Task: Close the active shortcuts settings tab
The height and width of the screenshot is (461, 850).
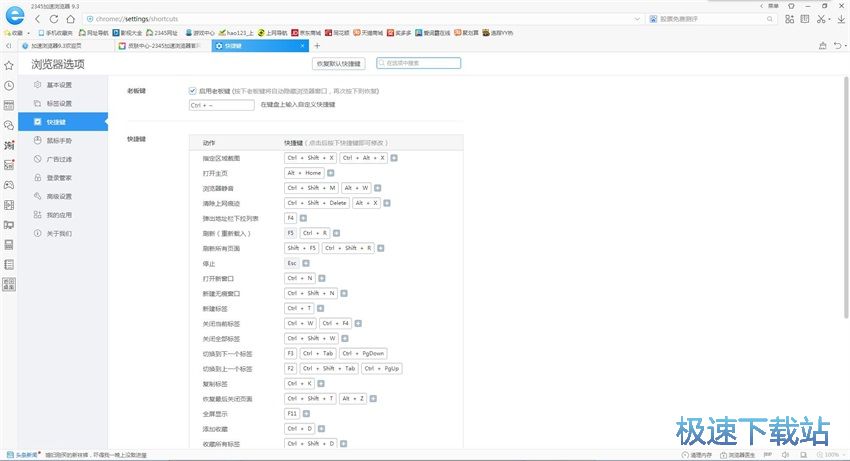Action: point(303,46)
